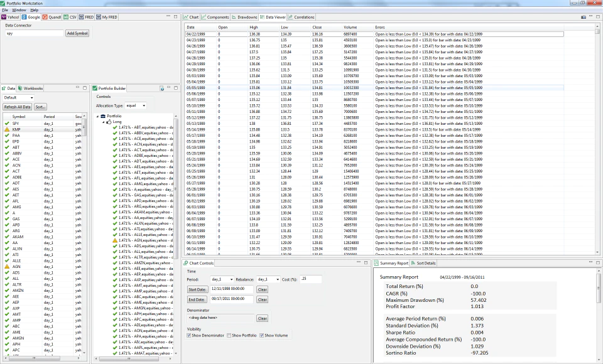This screenshot has width=603, height=364.
Task: Click the green check beside SPY
Action: (x=6, y=124)
